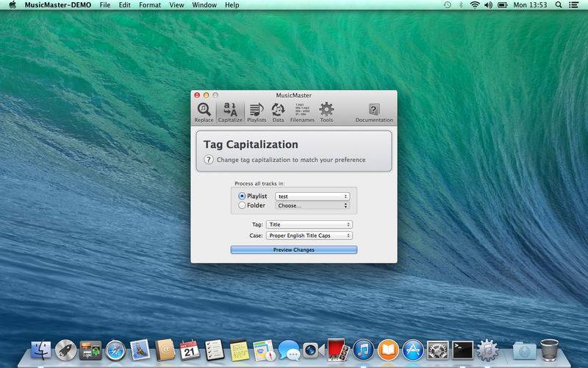Open Messages speech bubble in Dock
This screenshot has width=588, height=368.
coord(289,350)
